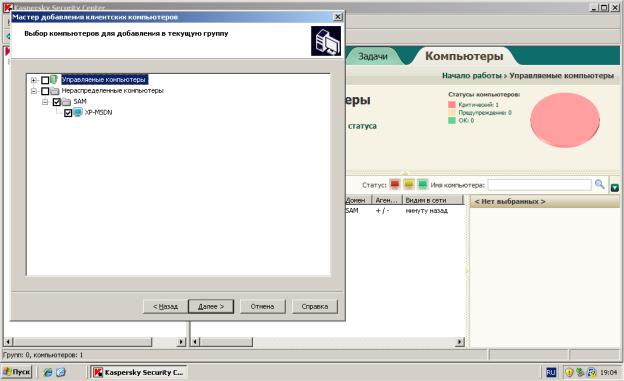Select the SAM folder label
Image resolution: width=624 pixels, height=381 pixels.
(x=80, y=102)
